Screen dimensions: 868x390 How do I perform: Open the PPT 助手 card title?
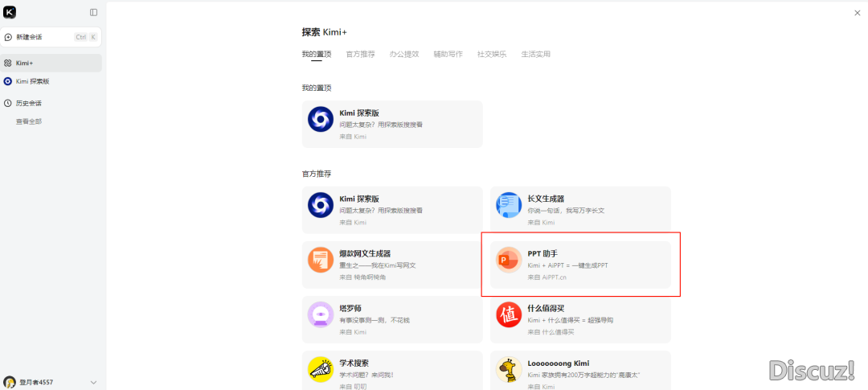coord(542,254)
